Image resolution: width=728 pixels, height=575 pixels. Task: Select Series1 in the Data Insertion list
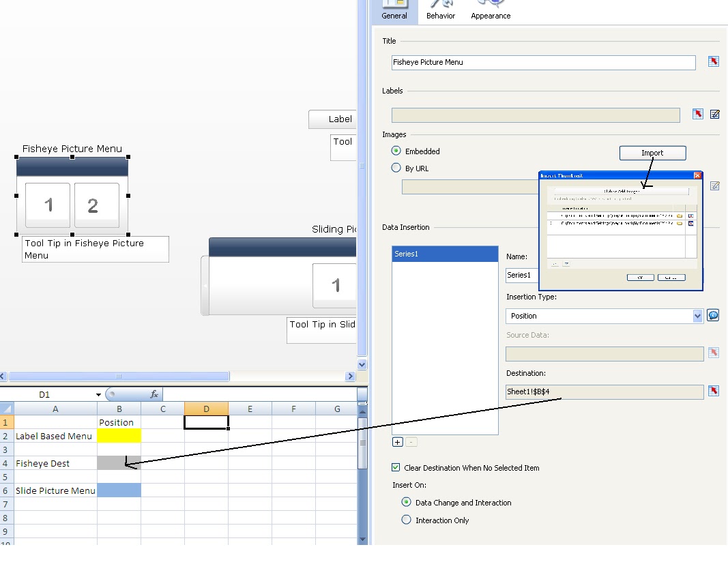pyautogui.click(x=444, y=253)
